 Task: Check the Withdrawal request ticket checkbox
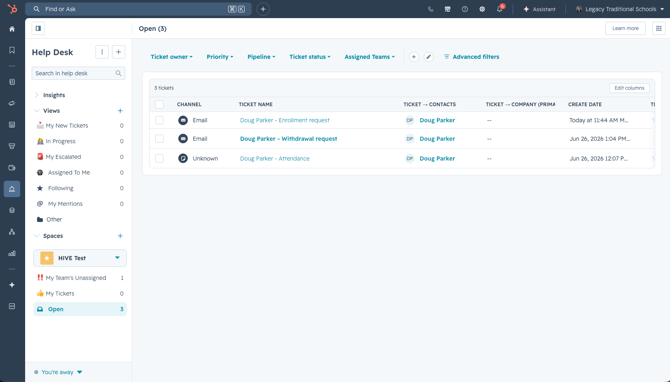point(159,139)
